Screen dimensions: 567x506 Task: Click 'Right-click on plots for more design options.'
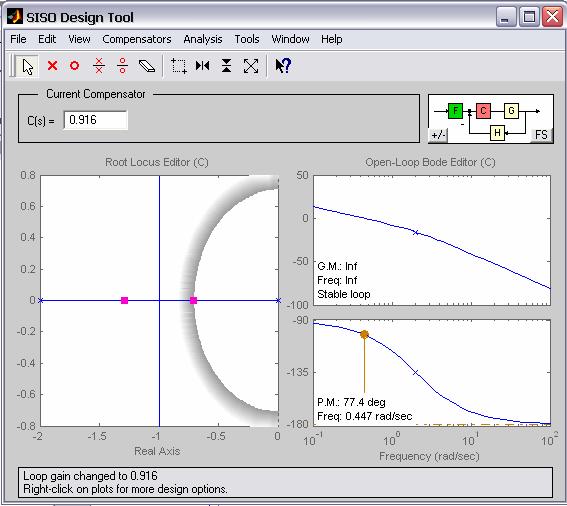[125, 489]
